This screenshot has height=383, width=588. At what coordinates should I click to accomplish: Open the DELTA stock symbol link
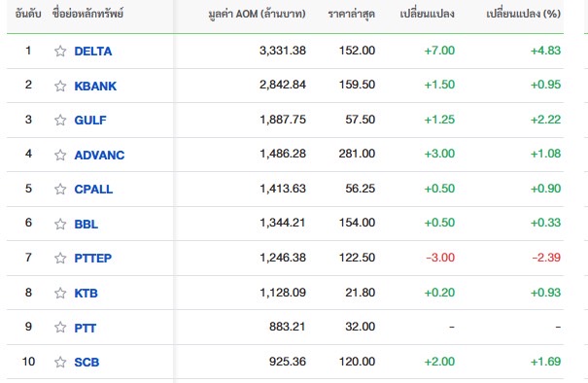[x=93, y=51]
